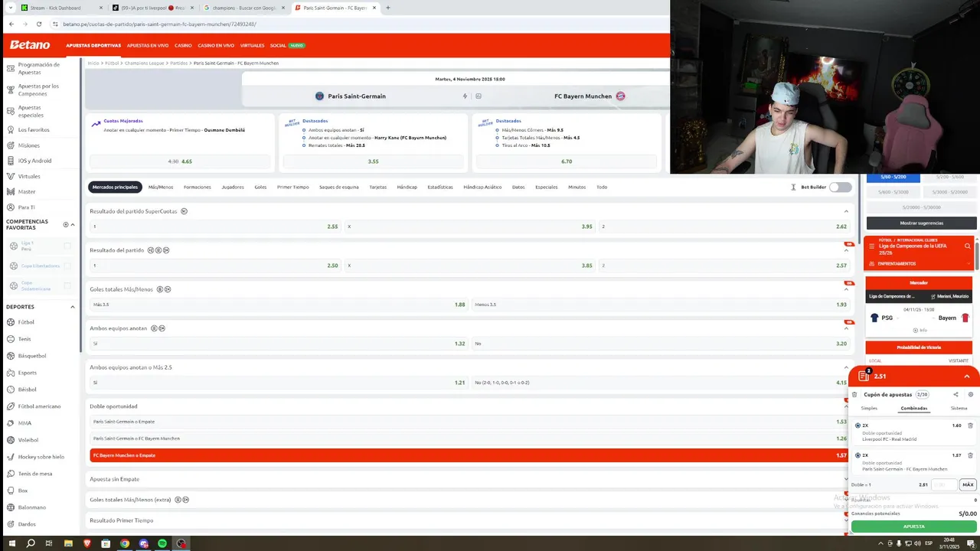980x551 pixels.
Task: Open Apuestas especiales sidebar icon
Action: pos(11,111)
